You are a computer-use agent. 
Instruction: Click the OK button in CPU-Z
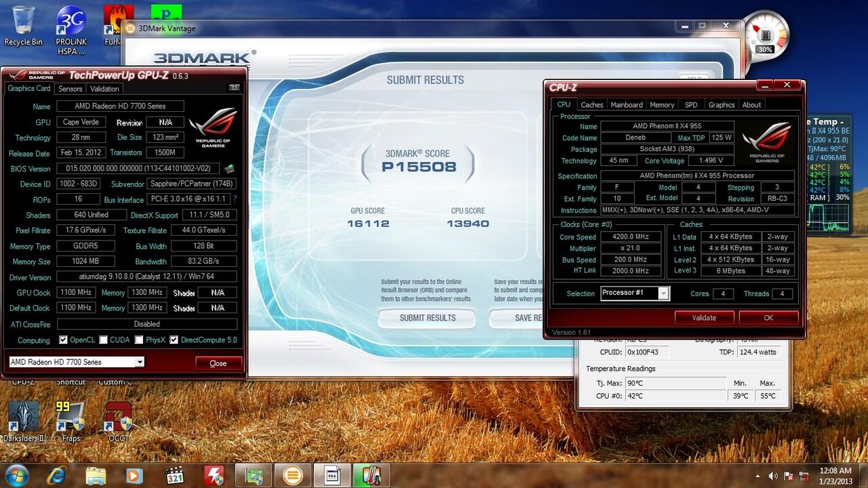768,317
